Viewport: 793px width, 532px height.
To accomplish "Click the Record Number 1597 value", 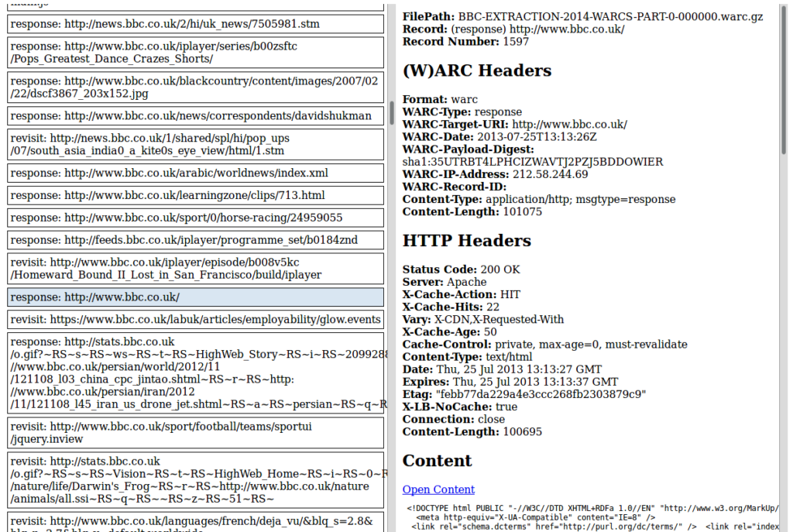I will click(x=516, y=42).
